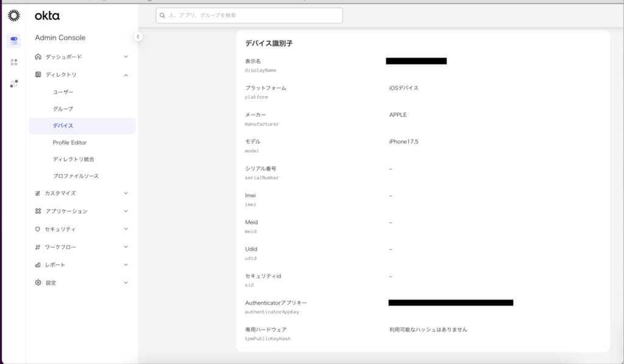Open ディレクトリ統合 menu item
This screenshot has height=364, width=624.
tap(74, 159)
